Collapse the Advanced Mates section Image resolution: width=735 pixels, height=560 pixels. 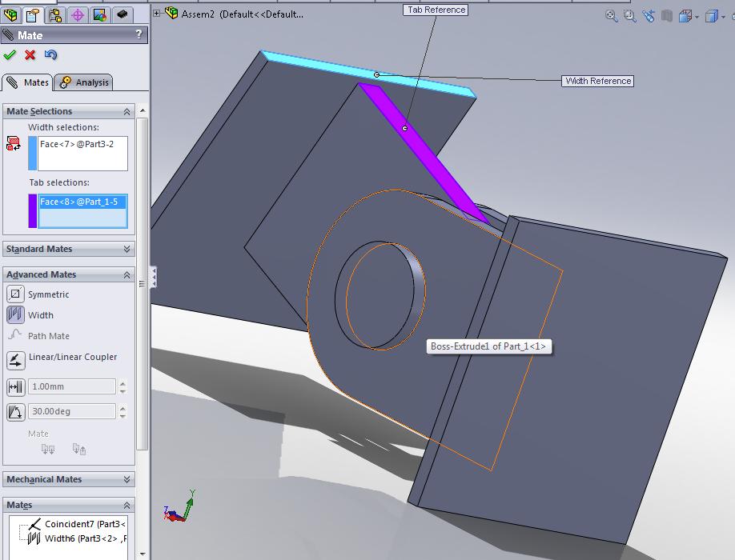point(127,275)
